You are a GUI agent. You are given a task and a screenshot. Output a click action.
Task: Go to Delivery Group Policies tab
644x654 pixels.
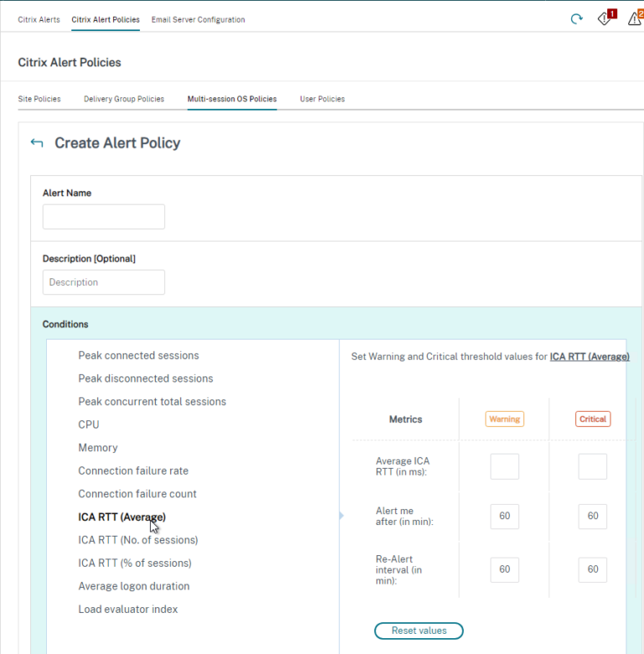[x=123, y=99]
